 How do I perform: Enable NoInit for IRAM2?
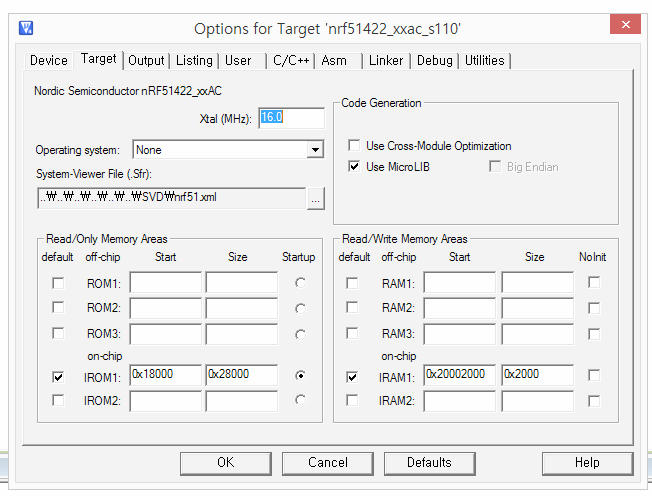(x=594, y=401)
